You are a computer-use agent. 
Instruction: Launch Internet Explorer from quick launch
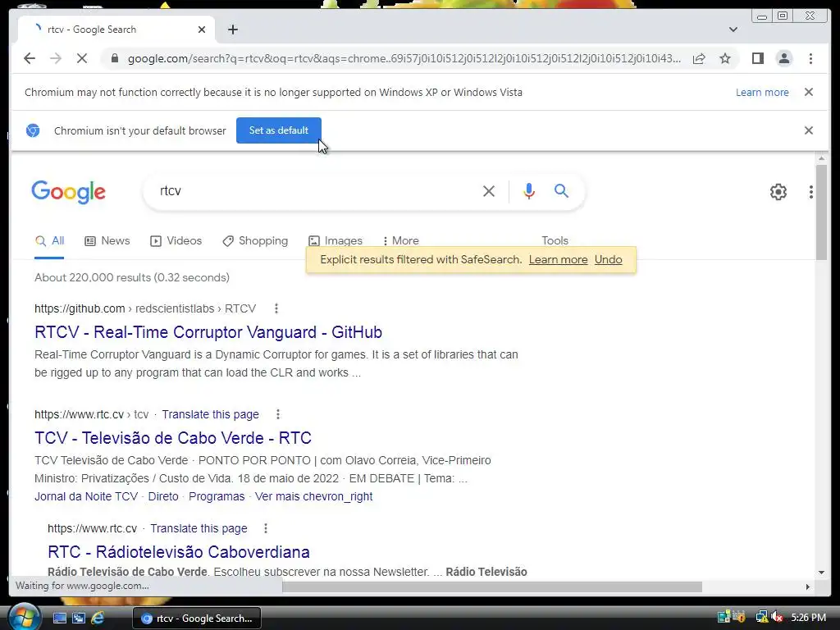coord(98,619)
